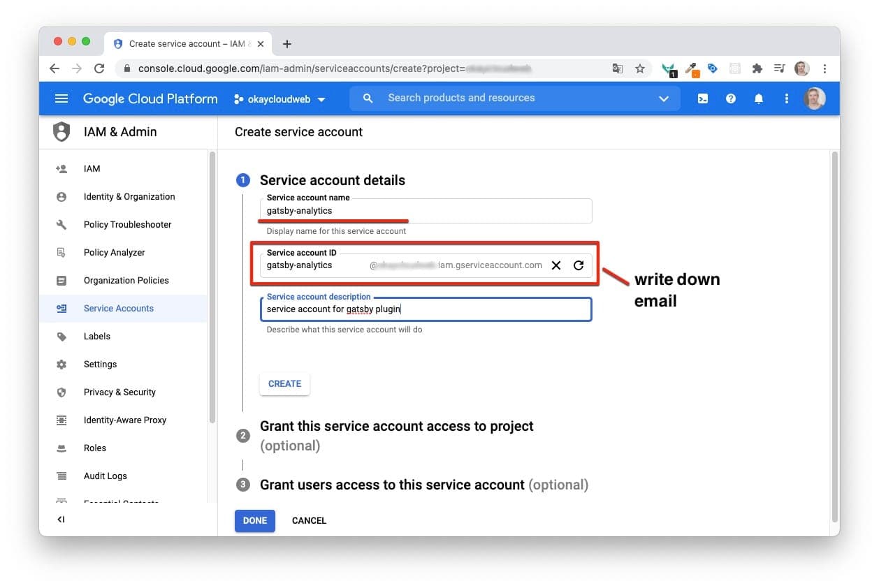Viewport: 879px width, 588px height.
Task: Click the browser Back arrow
Action: tap(55, 68)
